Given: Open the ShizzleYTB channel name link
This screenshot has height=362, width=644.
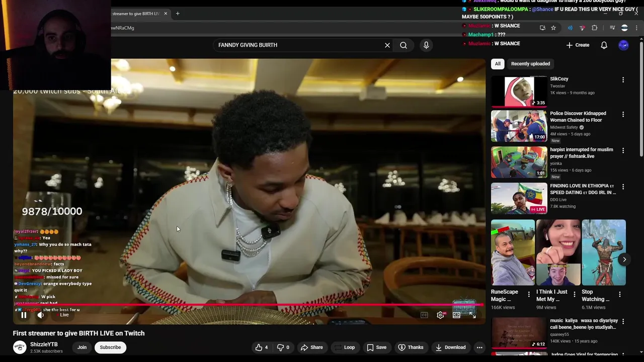Looking at the screenshot, I should coord(44,344).
